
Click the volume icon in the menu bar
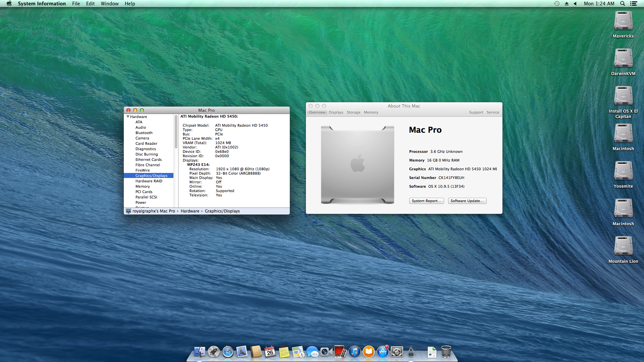[x=575, y=4]
